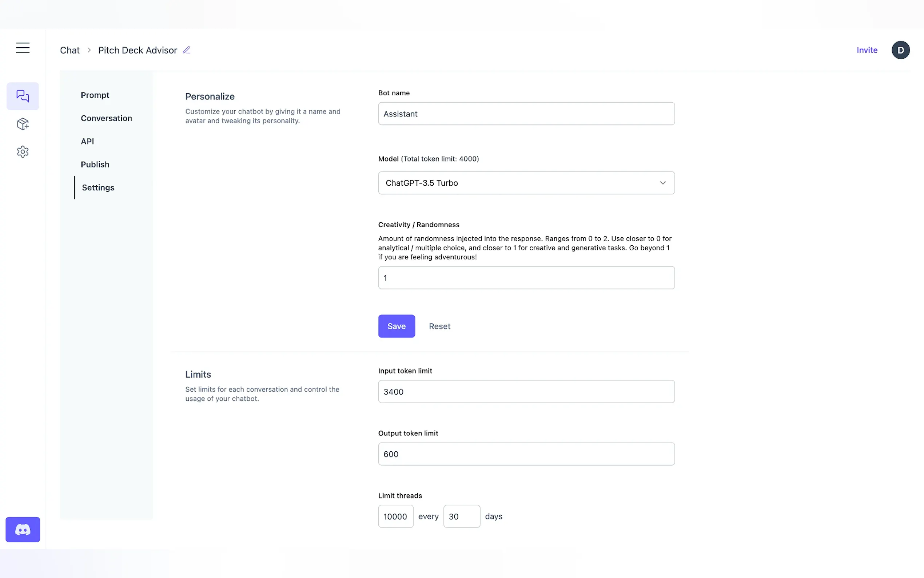Click the breadcrumb chevron arrow
The height and width of the screenshot is (578, 924).
(x=89, y=50)
